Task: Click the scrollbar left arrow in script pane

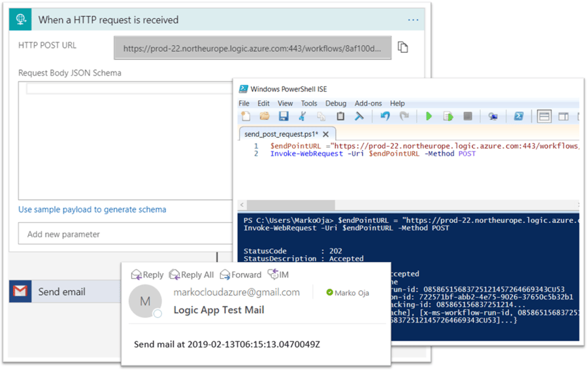Action: (242, 205)
